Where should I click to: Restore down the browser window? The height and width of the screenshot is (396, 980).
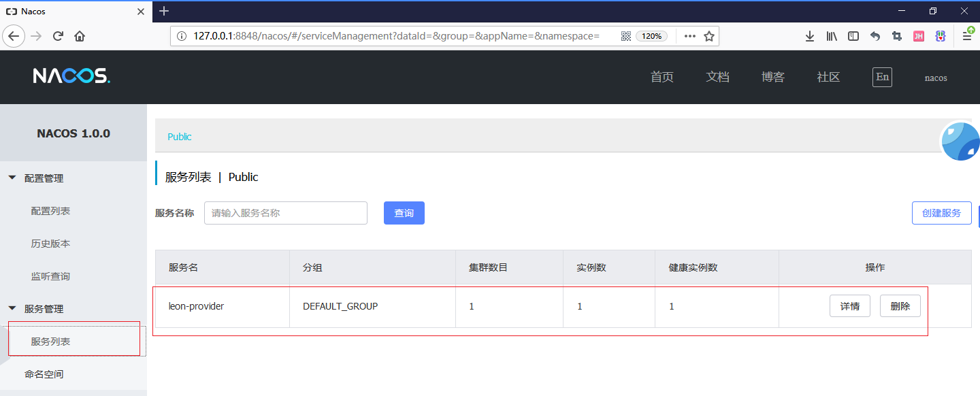click(933, 11)
